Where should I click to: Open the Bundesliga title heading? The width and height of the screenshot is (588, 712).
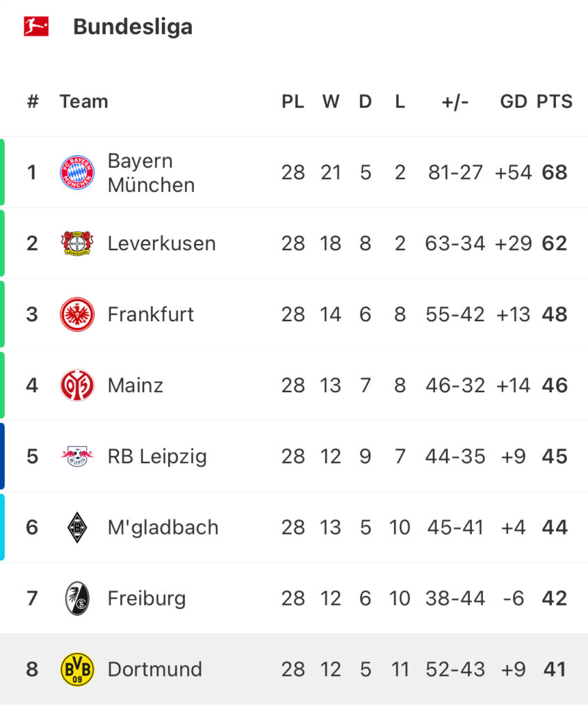click(x=133, y=26)
